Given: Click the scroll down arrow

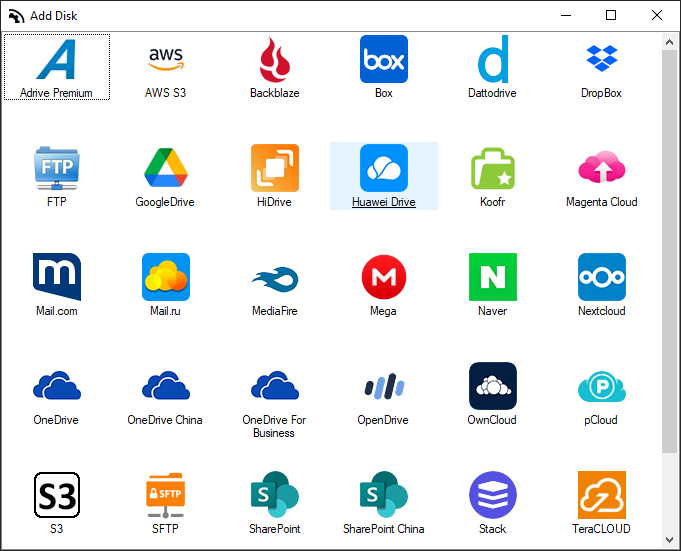Looking at the screenshot, I should pos(670,541).
